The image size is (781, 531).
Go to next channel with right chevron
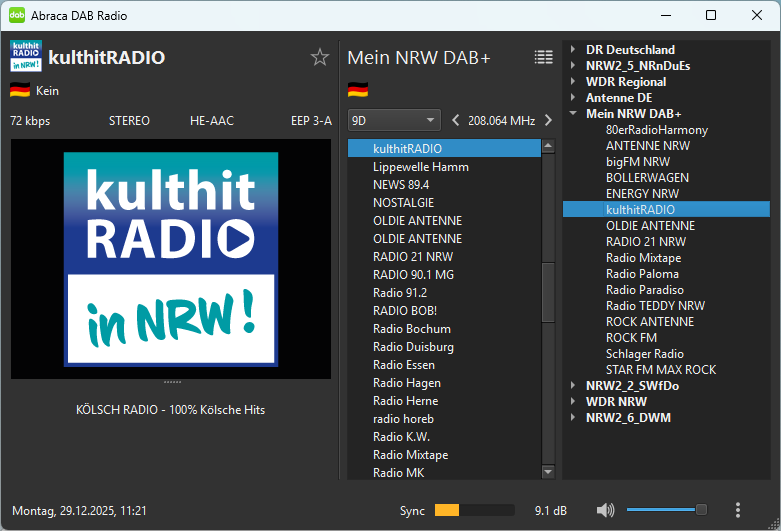point(548,121)
